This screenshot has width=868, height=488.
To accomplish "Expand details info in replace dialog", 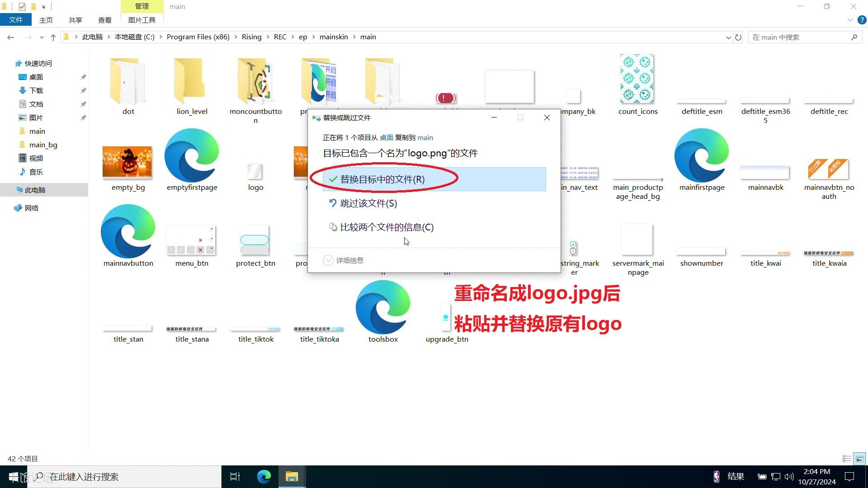I will click(344, 260).
